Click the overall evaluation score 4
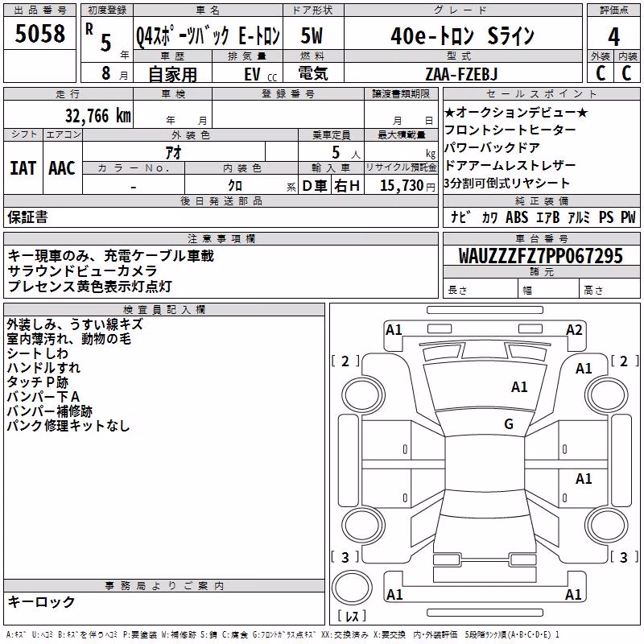The width and height of the screenshot is (644, 644). pos(613,36)
